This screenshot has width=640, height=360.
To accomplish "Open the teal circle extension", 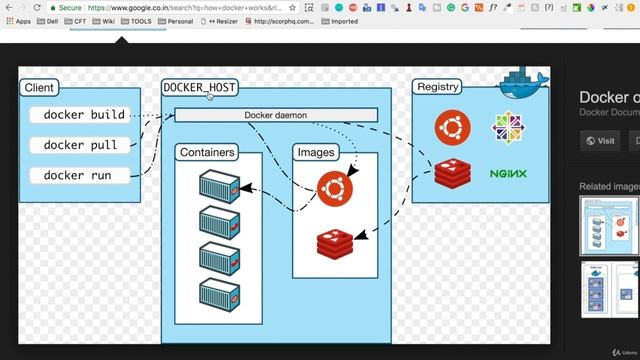I will 339,7.
